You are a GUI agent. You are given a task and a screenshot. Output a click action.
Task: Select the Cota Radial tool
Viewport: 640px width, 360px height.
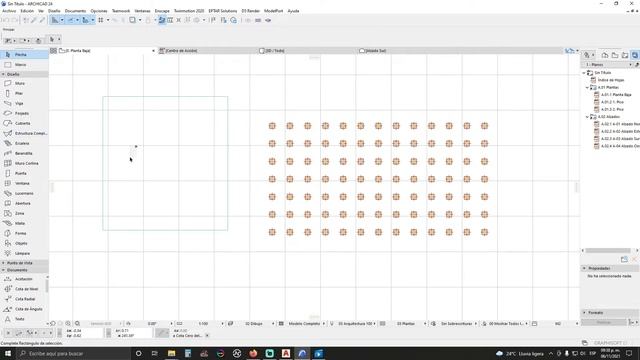point(24,299)
